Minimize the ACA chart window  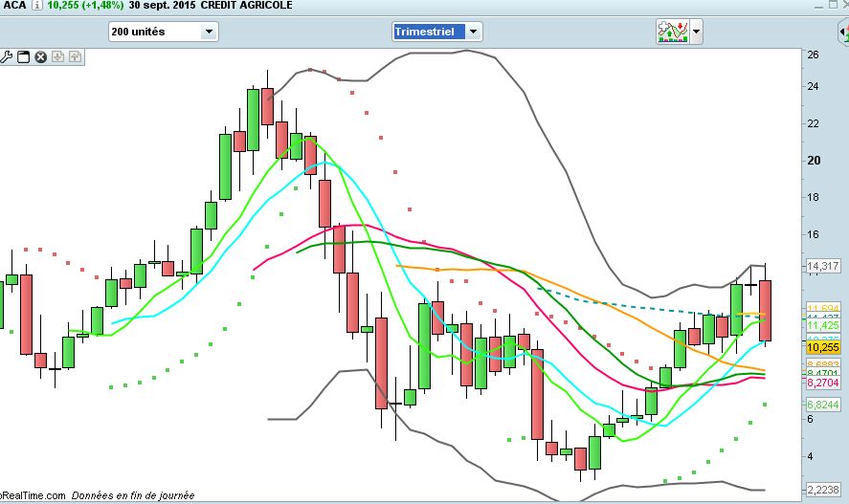tap(819, 6)
